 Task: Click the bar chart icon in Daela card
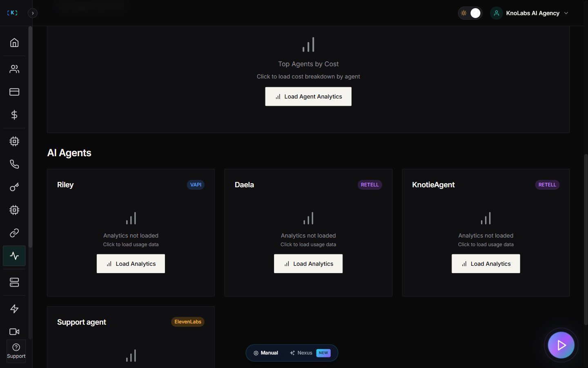point(308,218)
